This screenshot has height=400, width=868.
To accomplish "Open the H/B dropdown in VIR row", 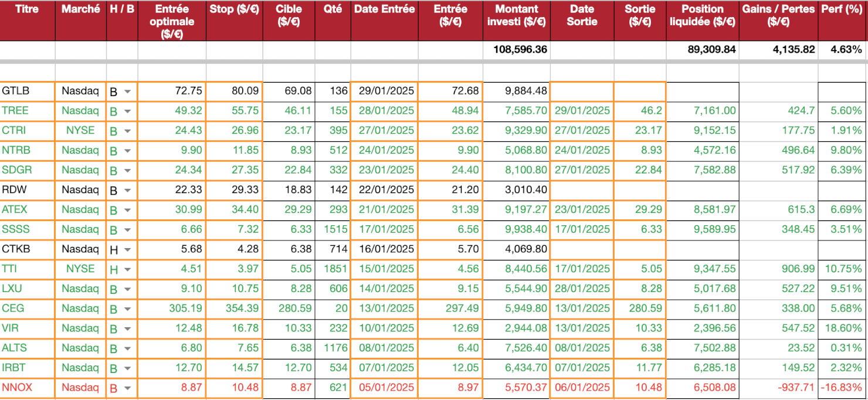I will [127, 329].
